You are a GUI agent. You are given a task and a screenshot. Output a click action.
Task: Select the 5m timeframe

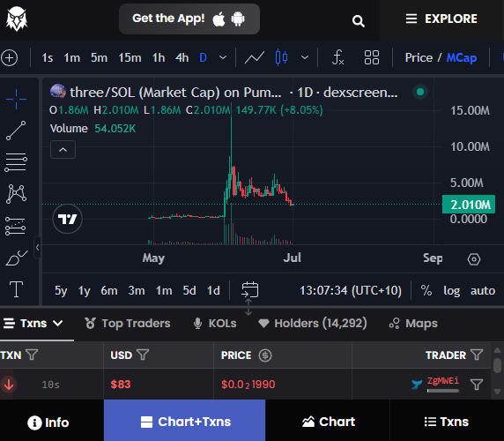pos(99,58)
